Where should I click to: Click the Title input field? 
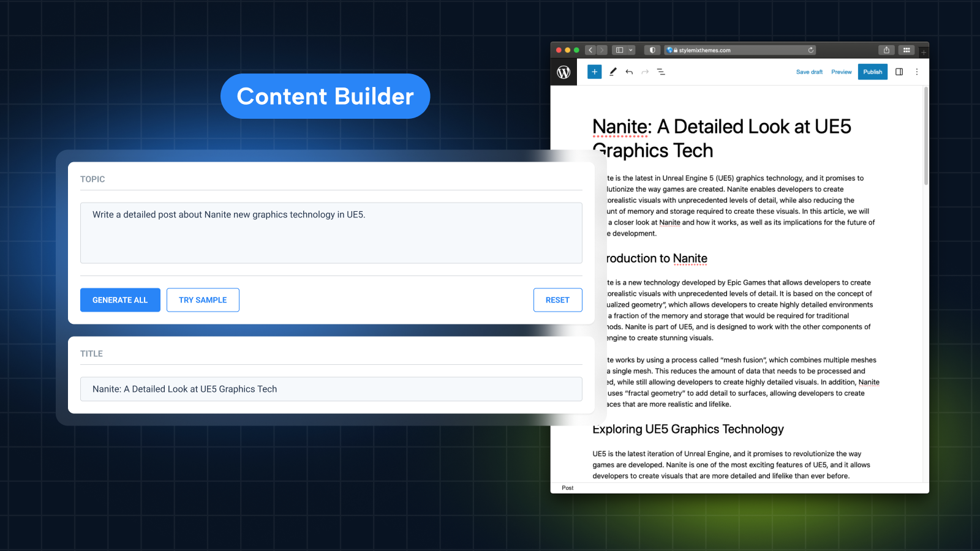(331, 389)
